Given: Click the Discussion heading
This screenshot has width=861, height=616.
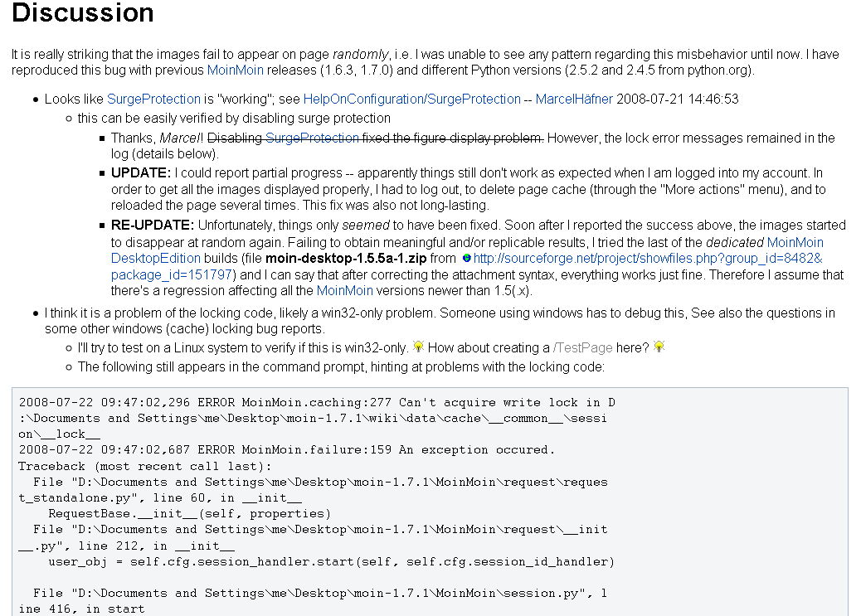Looking at the screenshot, I should [83, 14].
